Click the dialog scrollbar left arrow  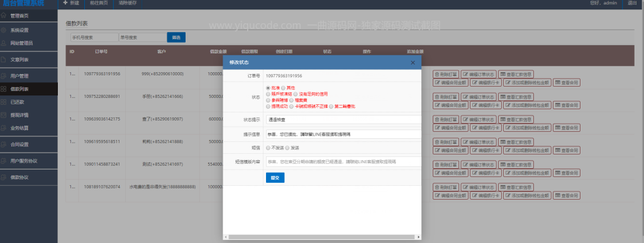(226, 237)
